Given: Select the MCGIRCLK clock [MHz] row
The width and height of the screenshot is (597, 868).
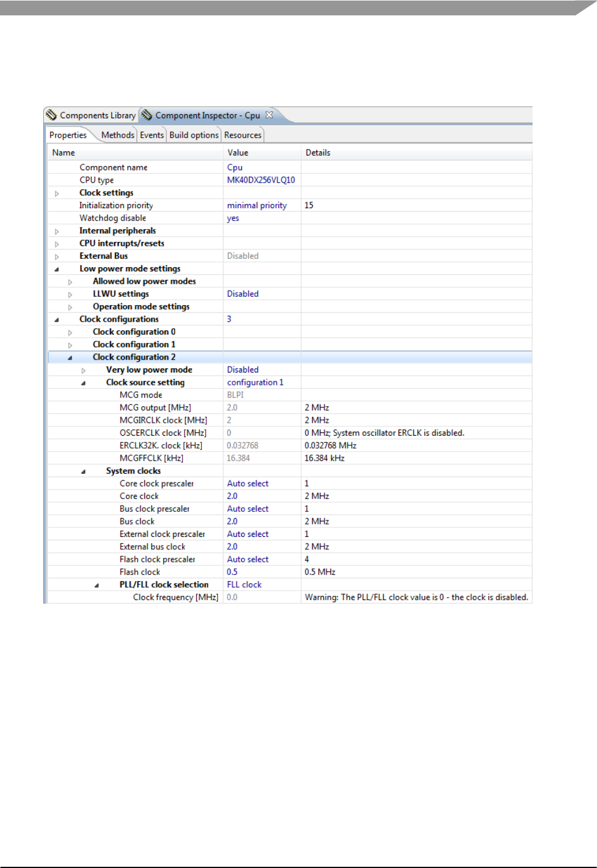Looking at the screenshot, I should [x=290, y=420].
